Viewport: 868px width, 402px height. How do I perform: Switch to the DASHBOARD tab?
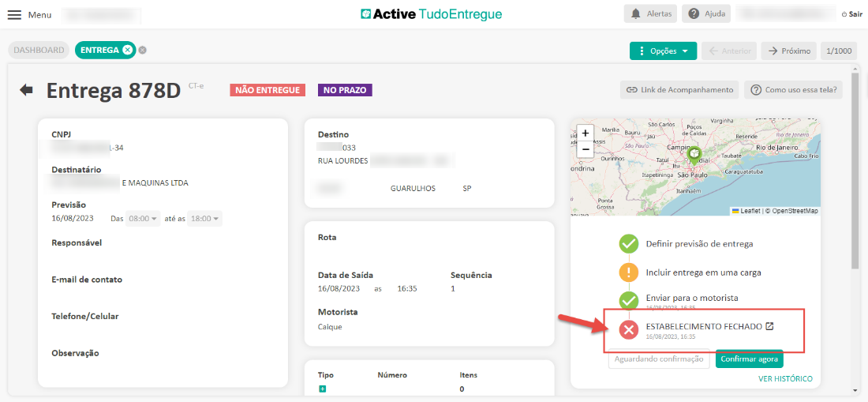tap(39, 50)
